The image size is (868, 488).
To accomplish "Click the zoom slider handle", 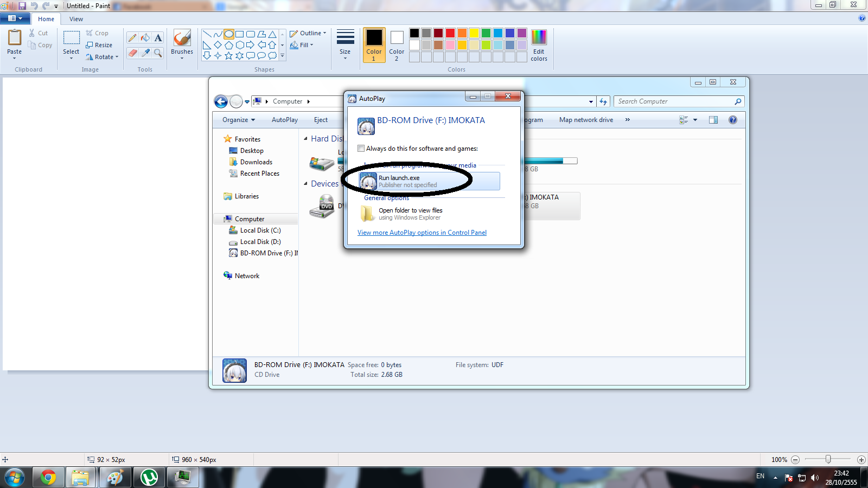I will click(x=828, y=459).
